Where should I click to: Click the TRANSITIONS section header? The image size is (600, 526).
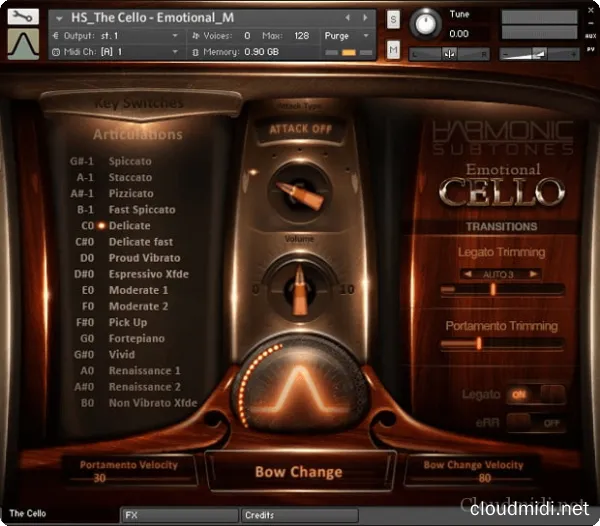[501, 227]
